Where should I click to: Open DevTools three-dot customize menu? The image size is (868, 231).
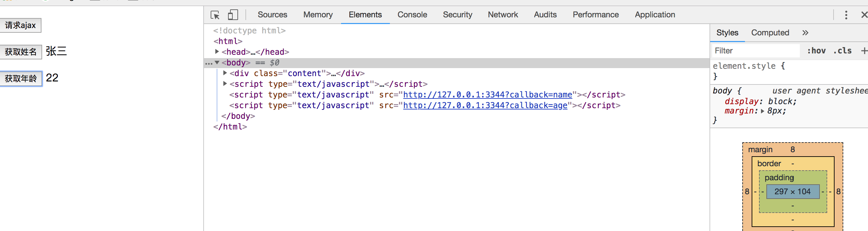coord(846,15)
